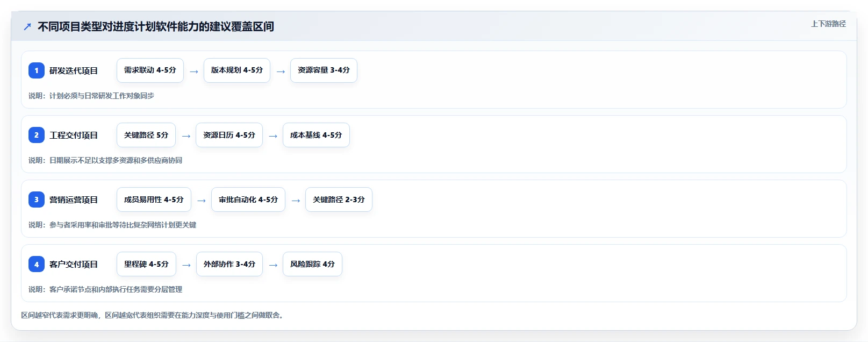
Task: Click the 工程交付项目 row title
Action: coord(74,135)
